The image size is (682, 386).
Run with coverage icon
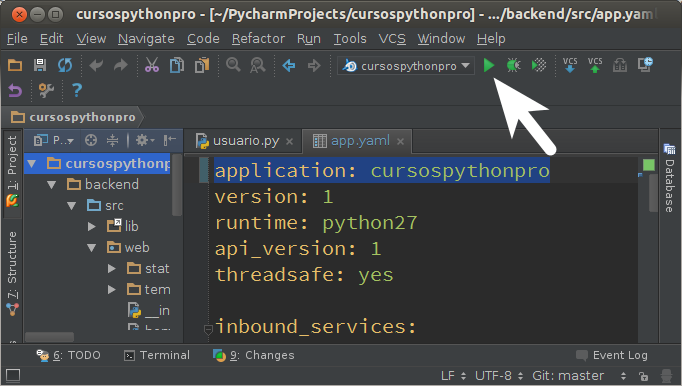tap(539, 65)
